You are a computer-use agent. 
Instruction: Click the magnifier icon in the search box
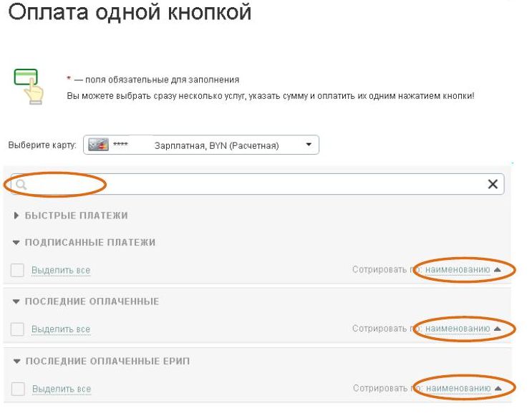pyautogui.click(x=21, y=185)
